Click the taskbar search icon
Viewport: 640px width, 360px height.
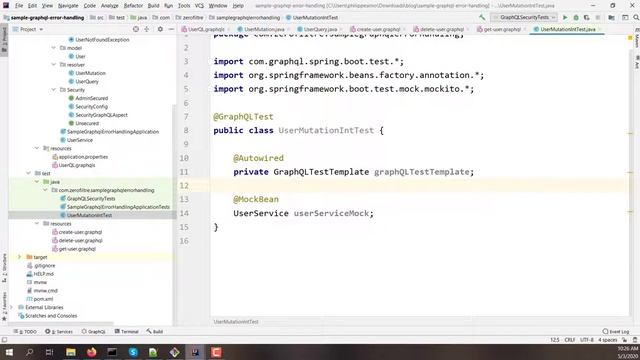click(x=29, y=352)
